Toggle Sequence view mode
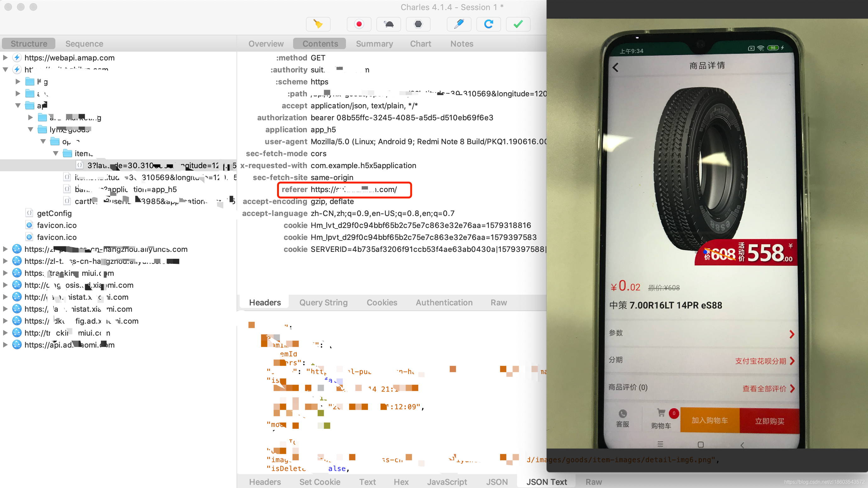The width and height of the screenshot is (868, 488). [85, 43]
